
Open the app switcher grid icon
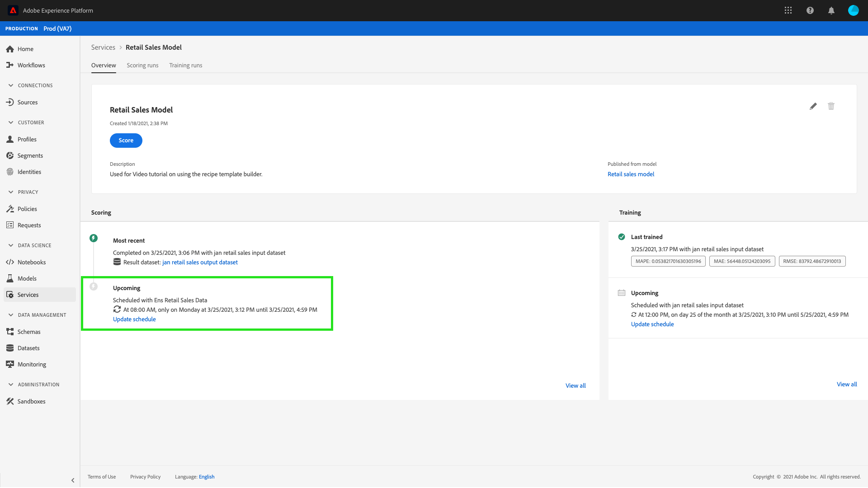point(788,10)
